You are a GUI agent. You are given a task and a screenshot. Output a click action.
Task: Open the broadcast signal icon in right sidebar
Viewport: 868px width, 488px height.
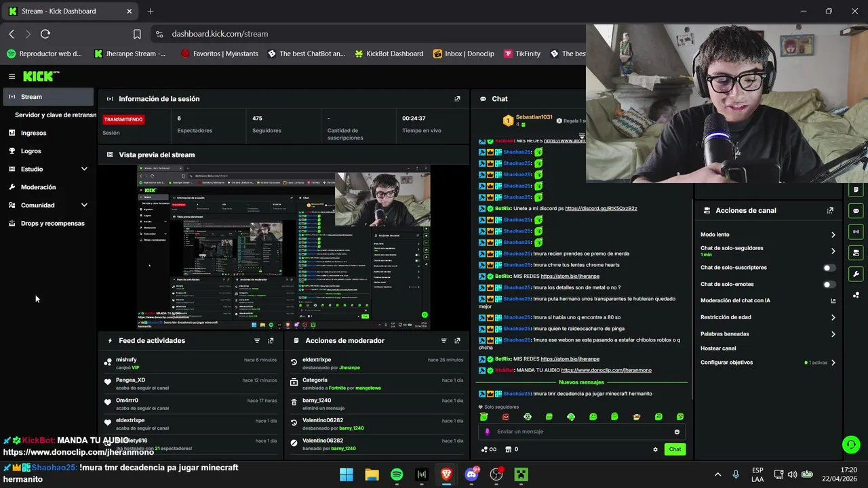856,232
